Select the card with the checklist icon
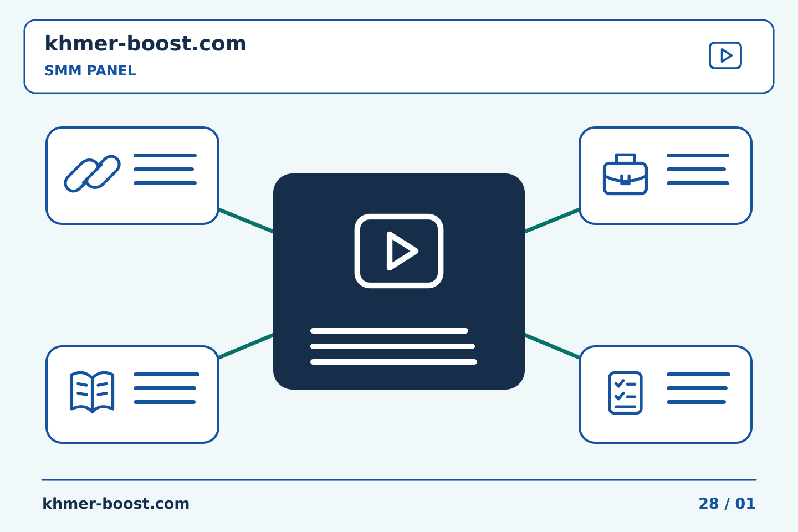Image resolution: width=798 pixels, height=532 pixels. point(666,395)
